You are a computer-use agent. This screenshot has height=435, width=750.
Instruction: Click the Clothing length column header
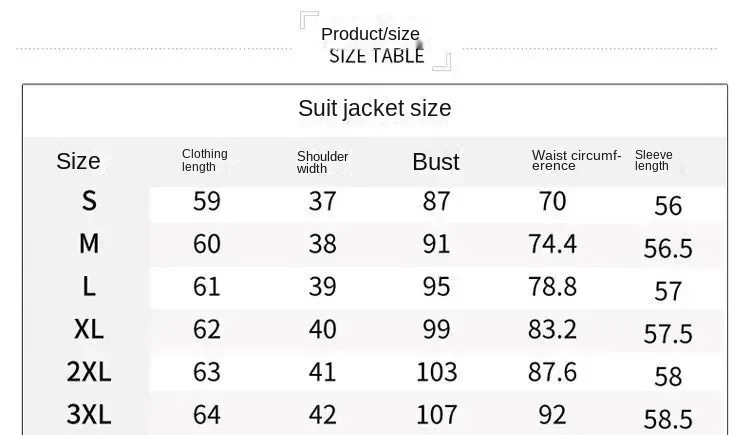click(x=204, y=160)
